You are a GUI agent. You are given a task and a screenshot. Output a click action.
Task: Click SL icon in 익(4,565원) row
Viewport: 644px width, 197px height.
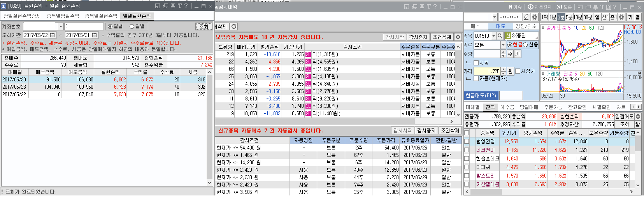tap(308, 62)
